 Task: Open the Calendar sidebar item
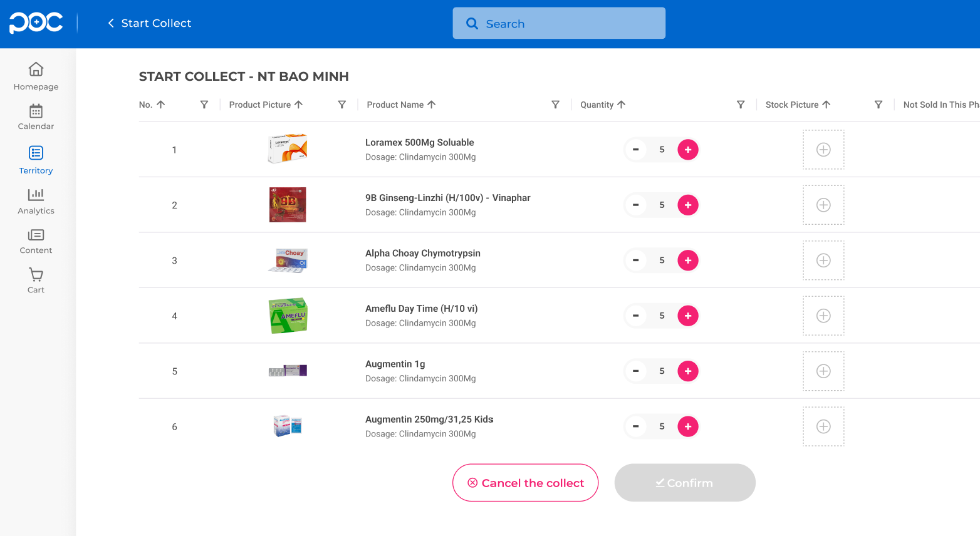pos(36,117)
